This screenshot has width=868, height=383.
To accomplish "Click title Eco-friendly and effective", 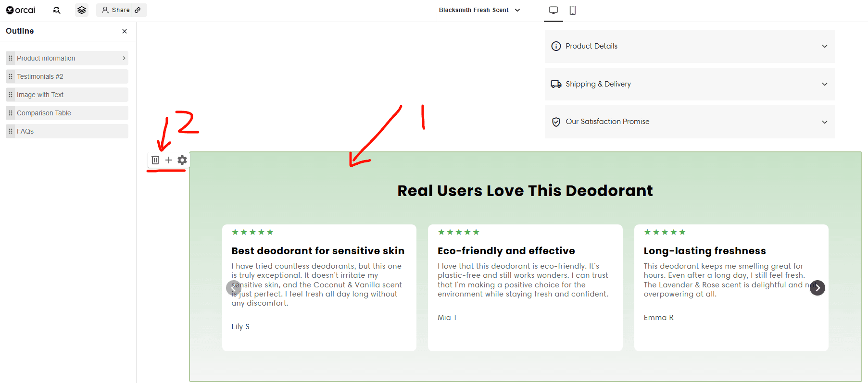I will 506,251.
